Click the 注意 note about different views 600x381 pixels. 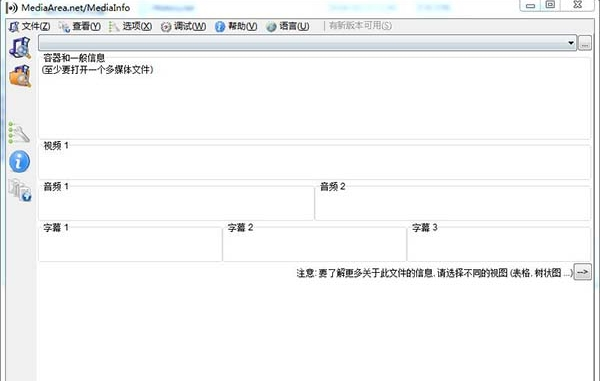pos(435,273)
